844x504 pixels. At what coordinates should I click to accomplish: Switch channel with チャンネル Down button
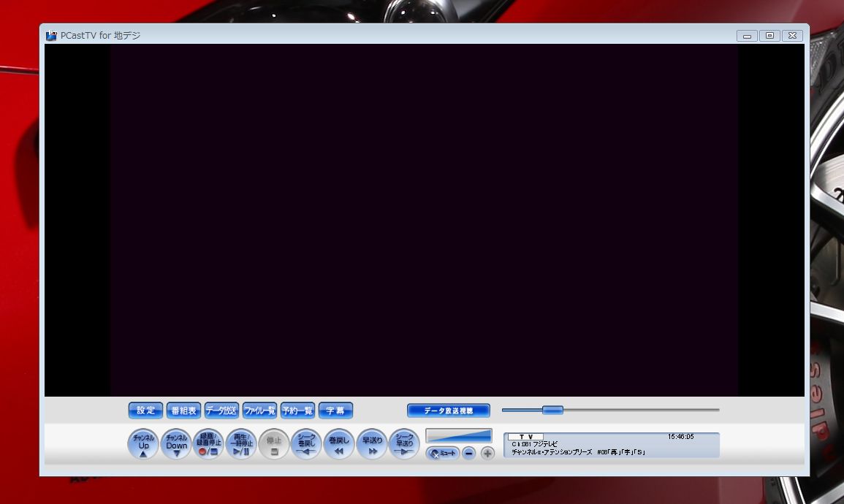pyautogui.click(x=176, y=444)
